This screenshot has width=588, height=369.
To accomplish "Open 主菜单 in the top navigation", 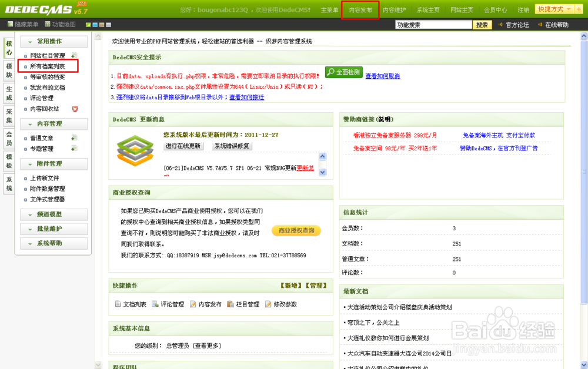I will click(329, 10).
